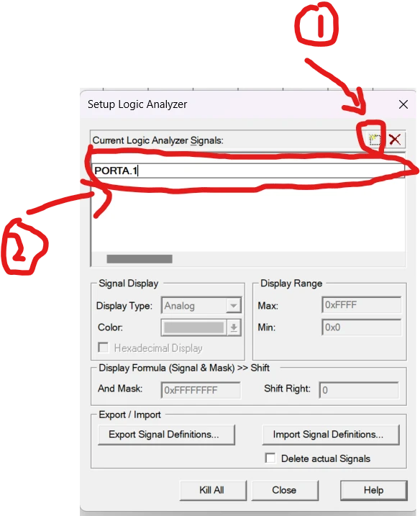
Task: Open the Display Type Analog dropdown
Action: 201,306
